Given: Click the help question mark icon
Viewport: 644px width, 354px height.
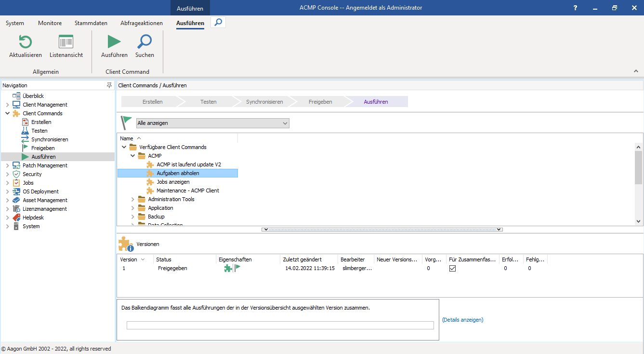Looking at the screenshot, I should tap(575, 8).
